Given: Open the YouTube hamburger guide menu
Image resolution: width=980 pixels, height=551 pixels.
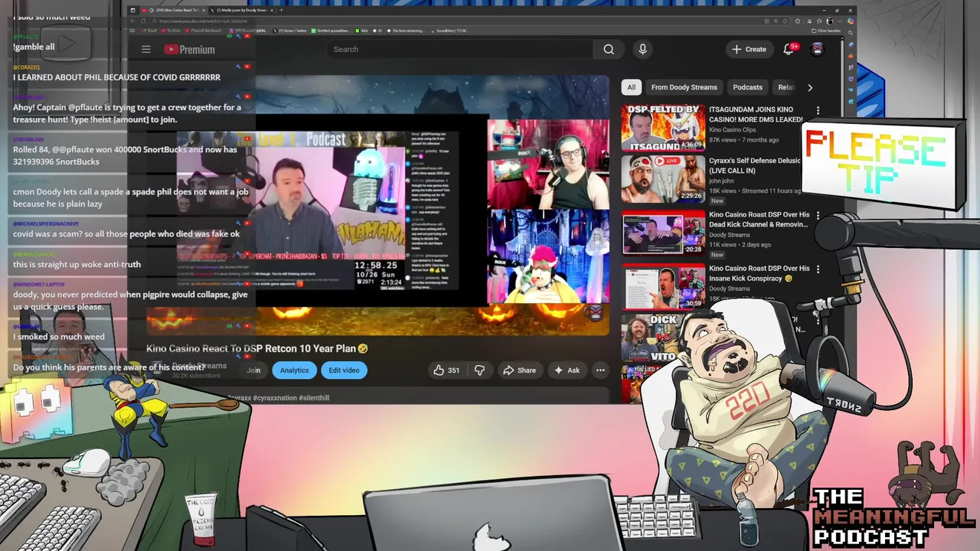Looking at the screenshot, I should coord(145,49).
